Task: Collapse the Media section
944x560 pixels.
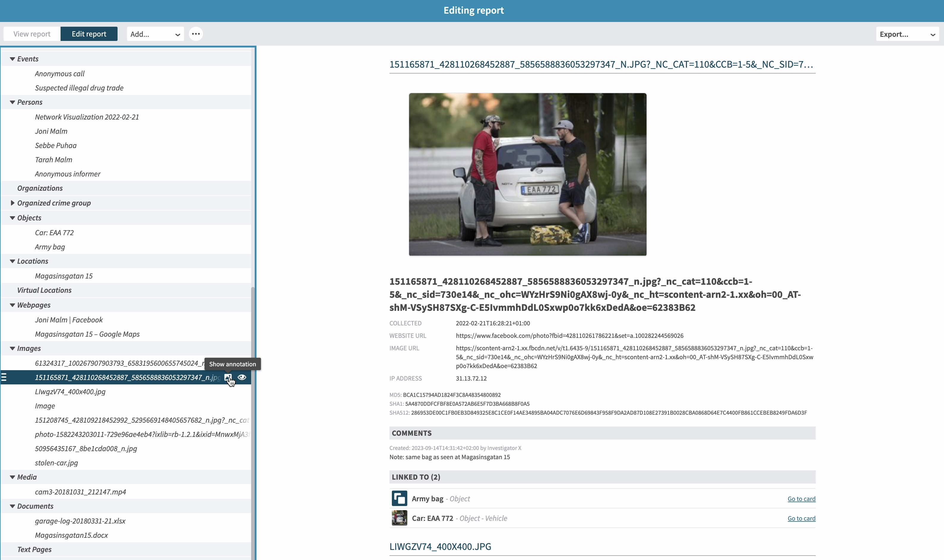Action: 12,477
